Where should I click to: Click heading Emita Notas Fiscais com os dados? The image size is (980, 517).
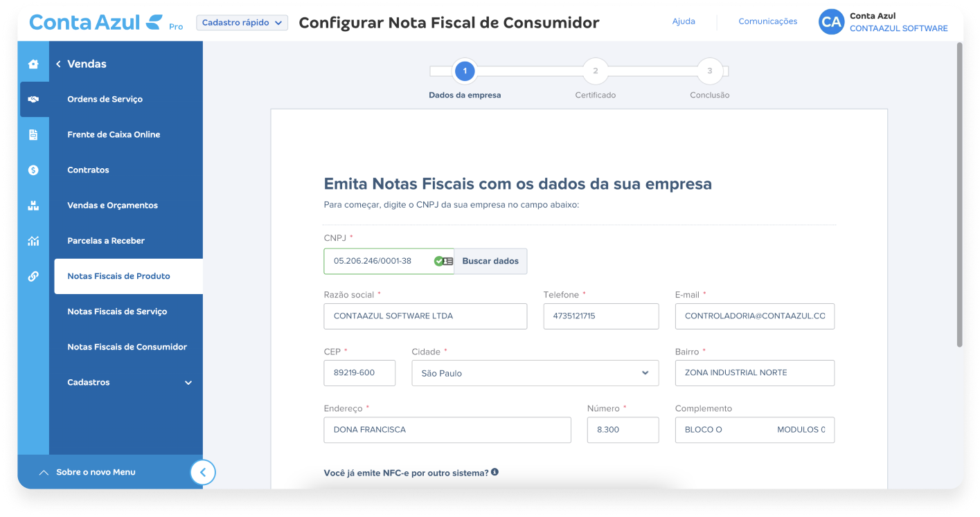[x=518, y=184]
